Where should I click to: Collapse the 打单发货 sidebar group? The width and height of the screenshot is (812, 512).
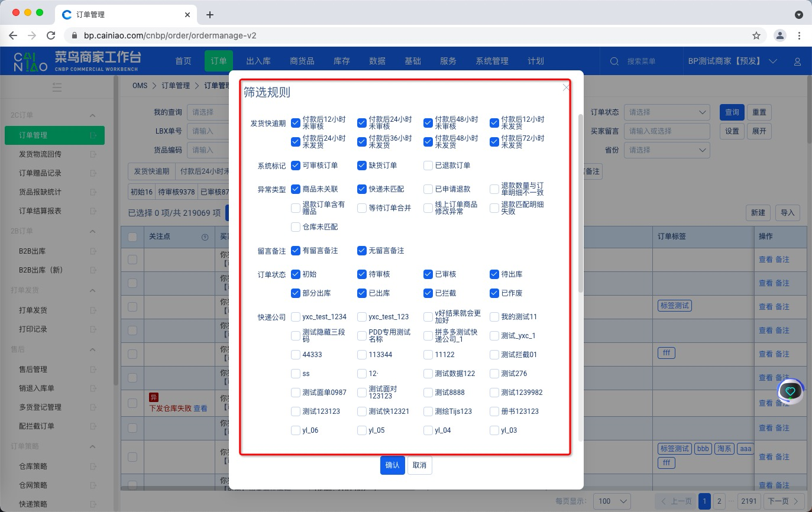[x=93, y=290]
